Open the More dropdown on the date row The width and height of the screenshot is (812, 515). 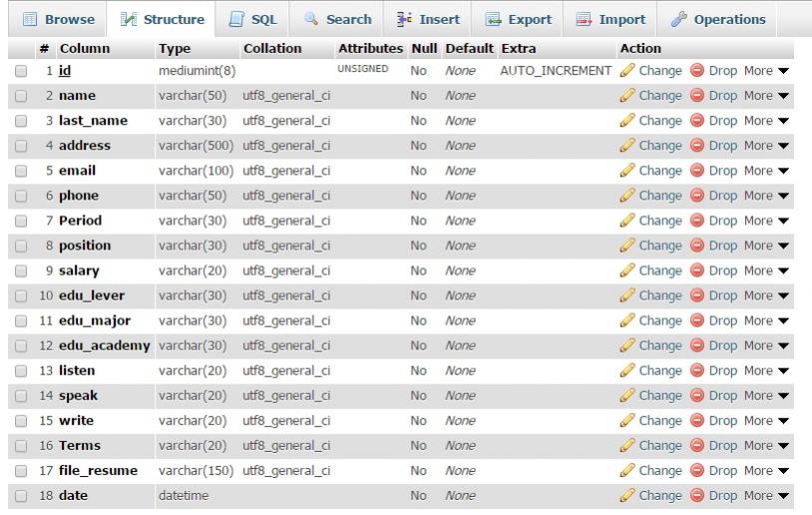765,495
